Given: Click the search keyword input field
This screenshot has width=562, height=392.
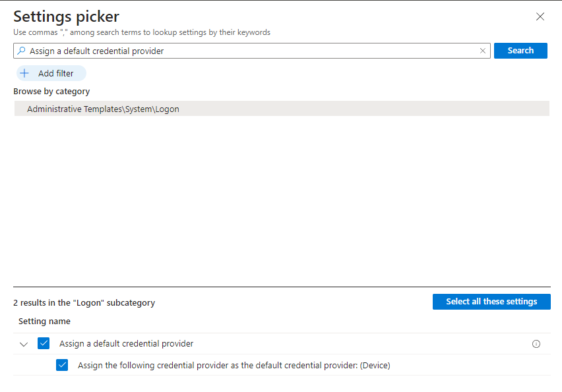Looking at the screenshot, I should pos(251,51).
